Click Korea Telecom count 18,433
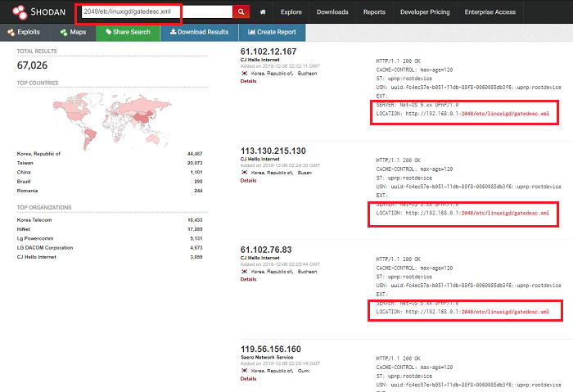The height and width of the screenshot is (392, 573). click(x=195, y=220)
